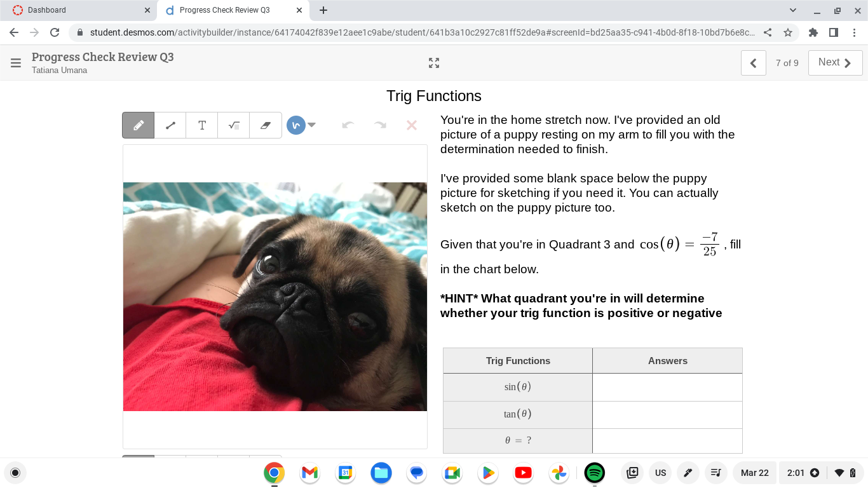Click the sin(θ) row label

click(518, 387)
